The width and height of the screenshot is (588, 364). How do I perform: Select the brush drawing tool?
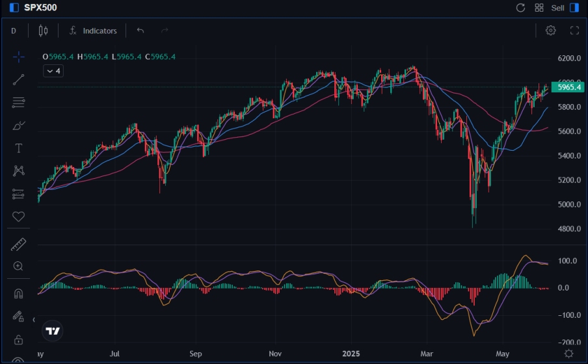click(18, 125)
